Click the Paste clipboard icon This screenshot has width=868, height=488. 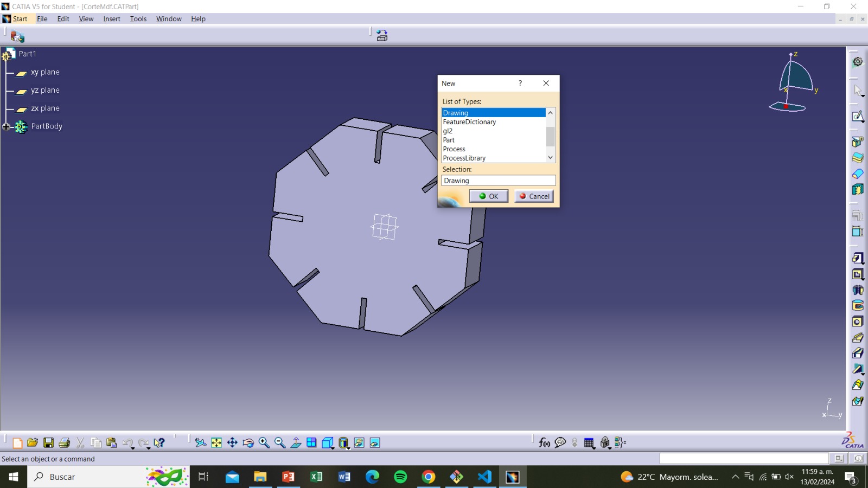tap(112, 443)
